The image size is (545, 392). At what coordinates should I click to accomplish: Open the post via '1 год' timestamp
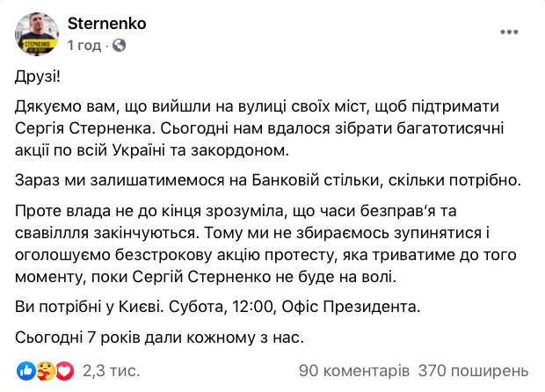click(x=84, y=45)
